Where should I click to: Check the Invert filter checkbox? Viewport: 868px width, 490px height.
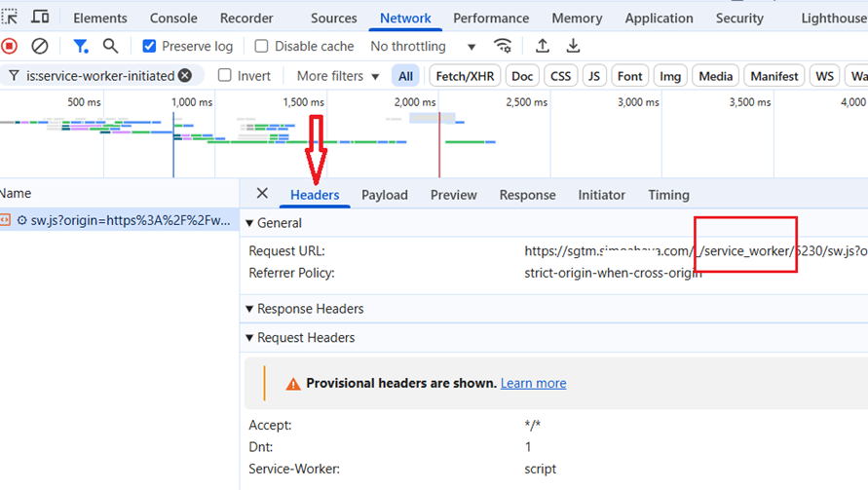tap(224, 75)
